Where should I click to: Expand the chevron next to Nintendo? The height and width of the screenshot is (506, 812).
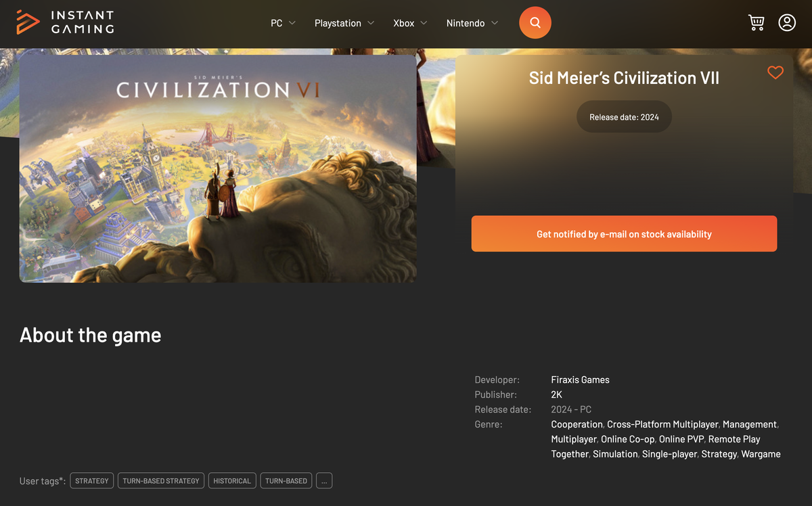pos(495,23)
